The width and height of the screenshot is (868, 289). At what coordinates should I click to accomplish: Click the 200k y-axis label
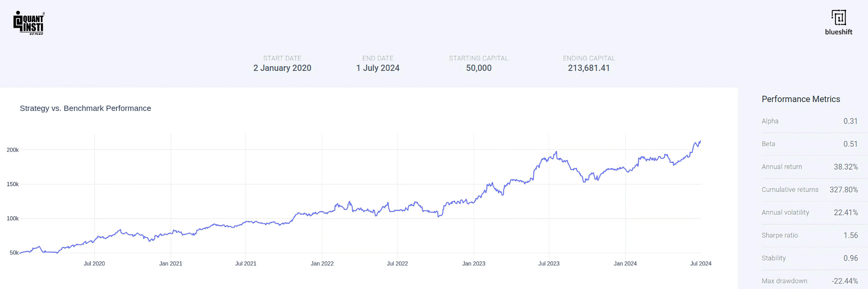13,150
